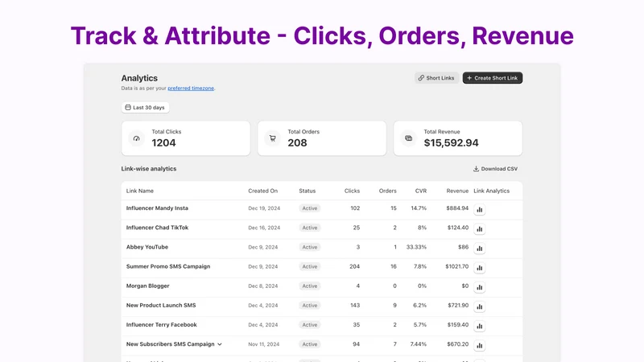644x362 pixels.
Task: Select the New Product Launch SMS link name
Action: tap(161, 306)
